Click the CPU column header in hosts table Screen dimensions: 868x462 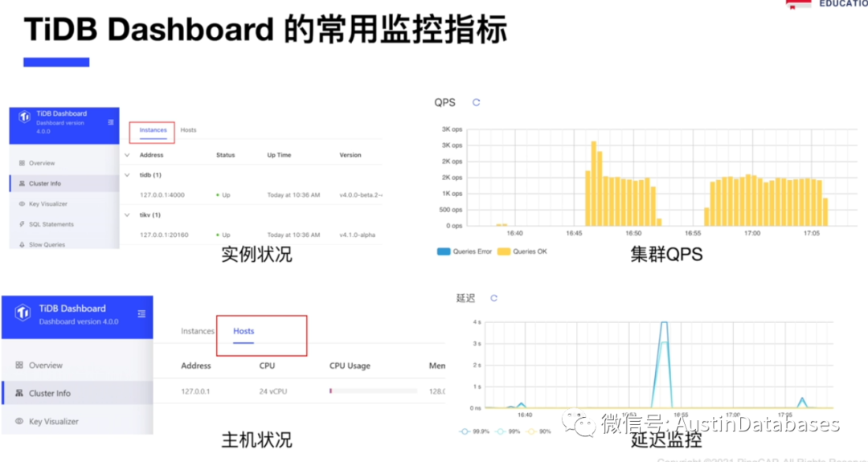click(267, 366)
